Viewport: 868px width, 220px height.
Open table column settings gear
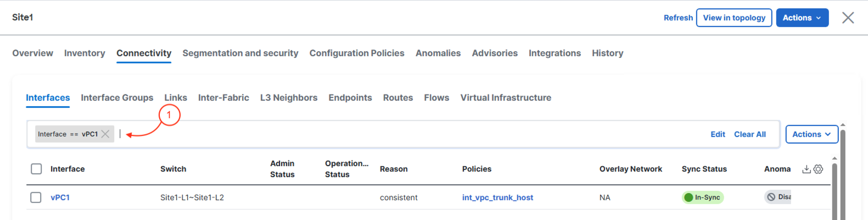point(818,169)
